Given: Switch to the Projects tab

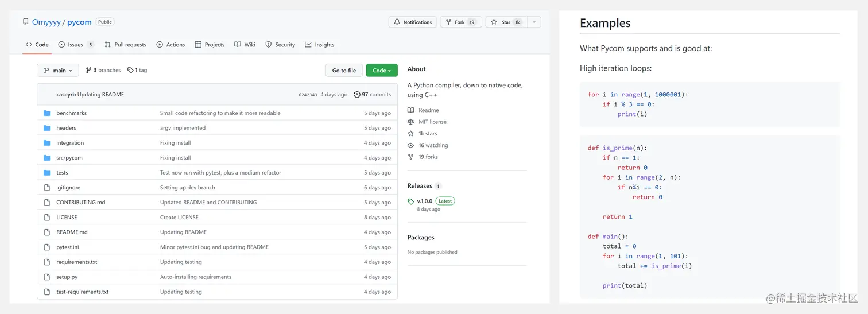Looking at the screenshot, I should (x=210, y=45).
